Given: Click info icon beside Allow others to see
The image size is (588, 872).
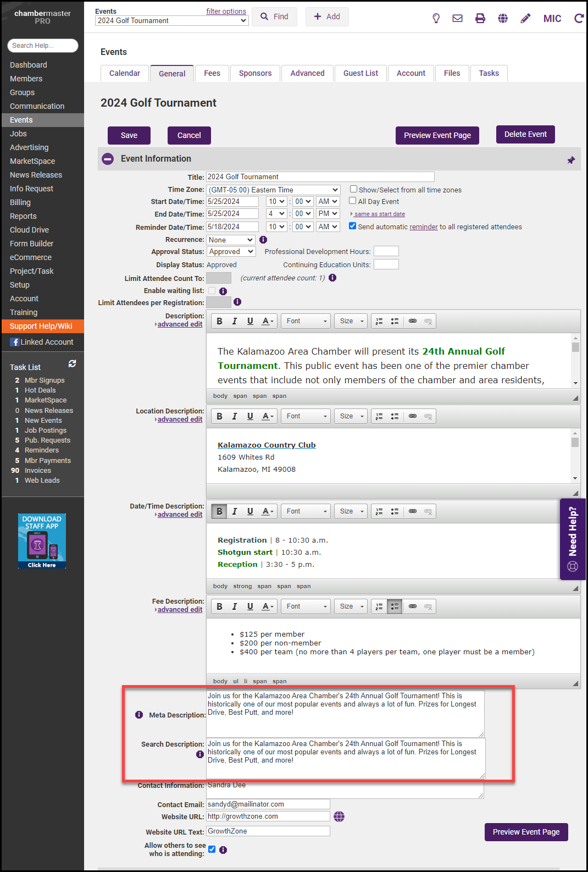Looking at the screenshot, I should pos(223,850).
